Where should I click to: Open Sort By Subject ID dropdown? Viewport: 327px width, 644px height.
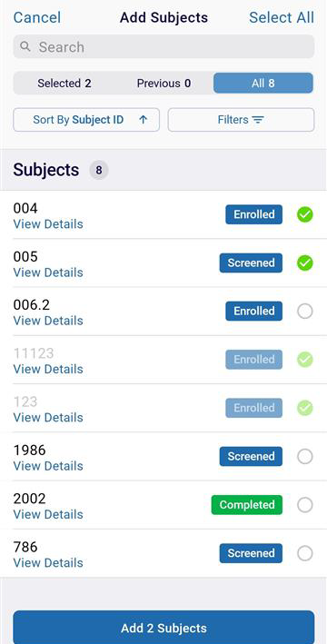(86, 120)
